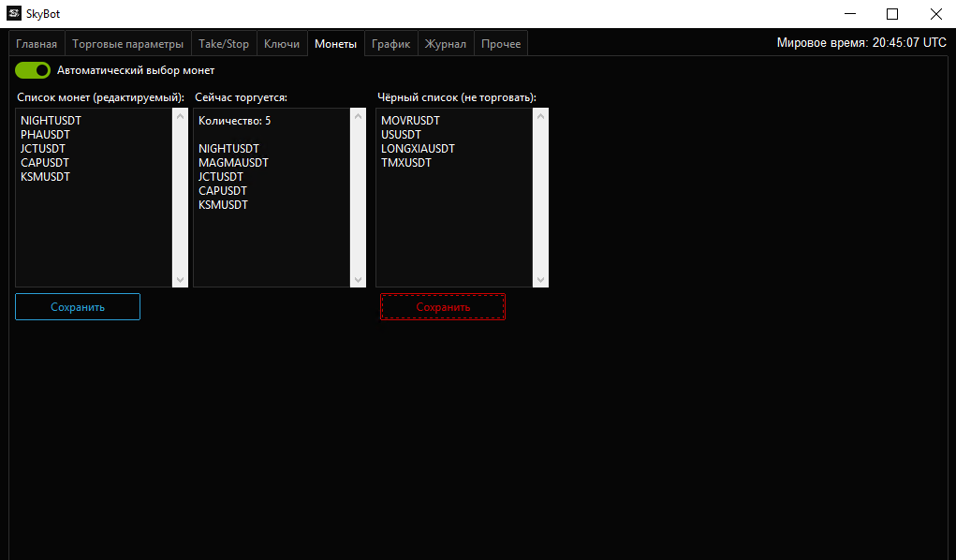
Task: Click JCTUSDT in the editable coin list
Action: coord(43,149)
